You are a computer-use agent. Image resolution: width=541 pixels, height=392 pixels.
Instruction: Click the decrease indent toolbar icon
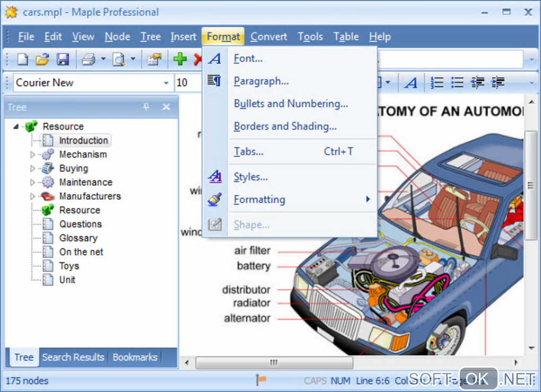[477, 83]
